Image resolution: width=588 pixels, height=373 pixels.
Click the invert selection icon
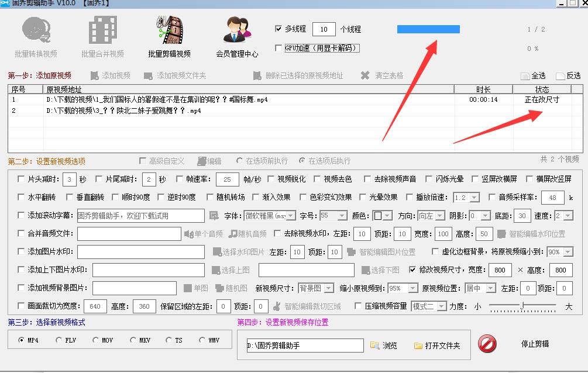[561, 76]
